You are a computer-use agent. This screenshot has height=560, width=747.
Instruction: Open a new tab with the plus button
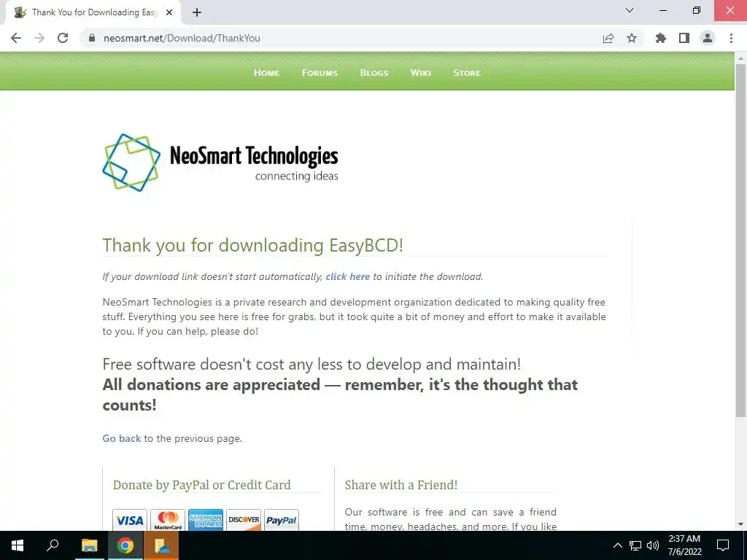click(197, 12)
